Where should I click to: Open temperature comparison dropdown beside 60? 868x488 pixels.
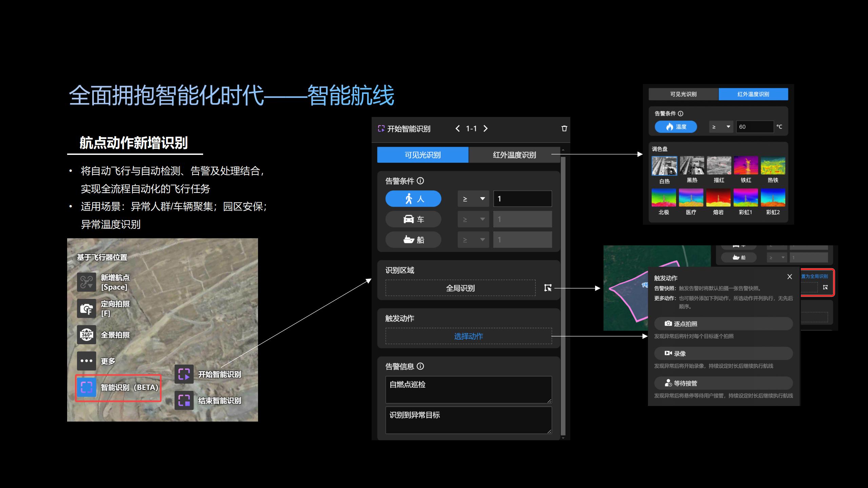pyautogui.click(x=721, y=127)
